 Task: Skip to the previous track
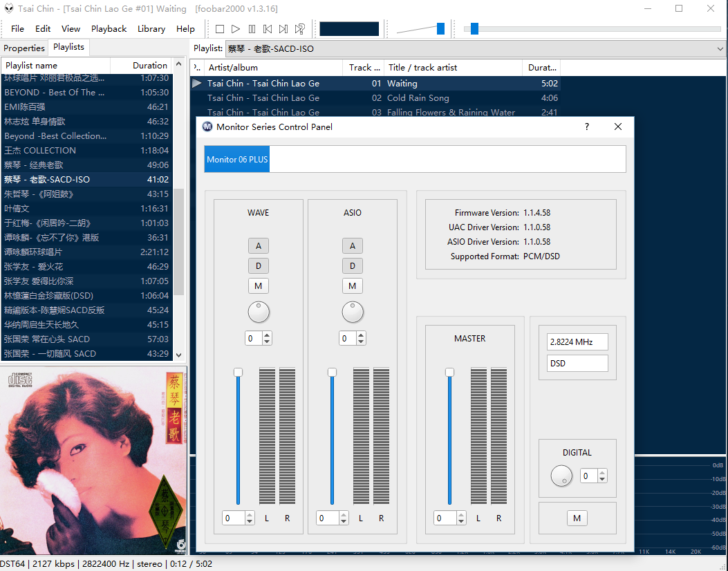(268, 29)
